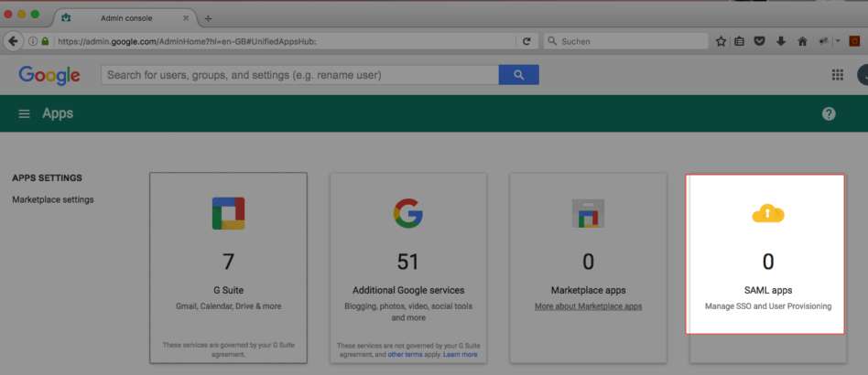Click the blue search magnifier button
Image resolution: width=868 pixels, height=375 pixels.
tap(519, 75)
